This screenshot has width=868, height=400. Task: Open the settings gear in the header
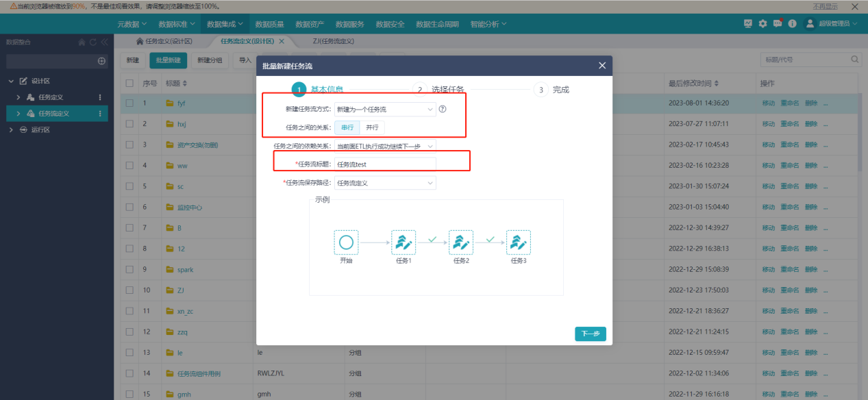[x=763, y=23]
